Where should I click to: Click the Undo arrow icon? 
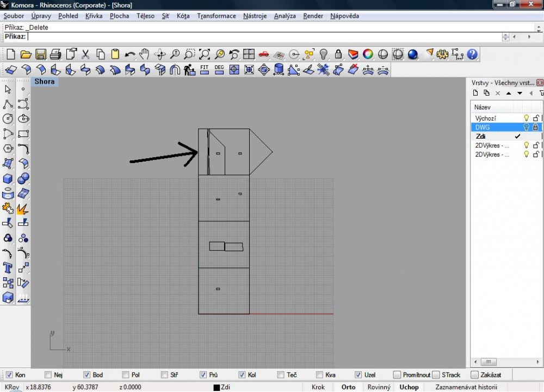pyautogui.click(x=130, y=54)
